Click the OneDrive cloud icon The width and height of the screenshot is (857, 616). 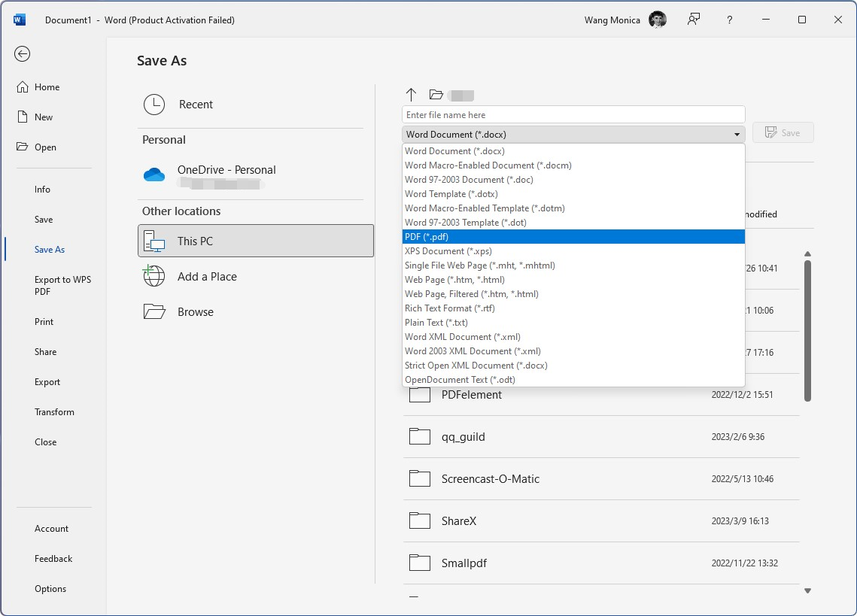[x=154, y=174]
